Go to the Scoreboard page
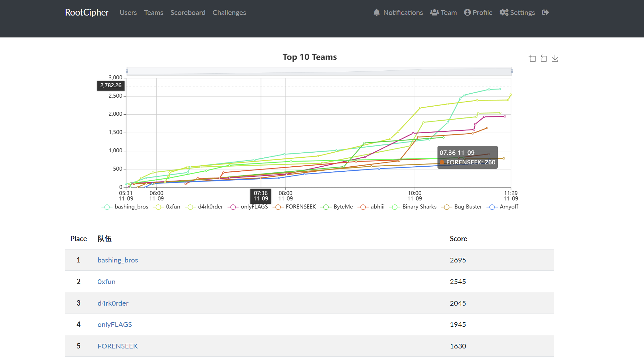This screenshot has height=358, width=644. pos(188,12)
